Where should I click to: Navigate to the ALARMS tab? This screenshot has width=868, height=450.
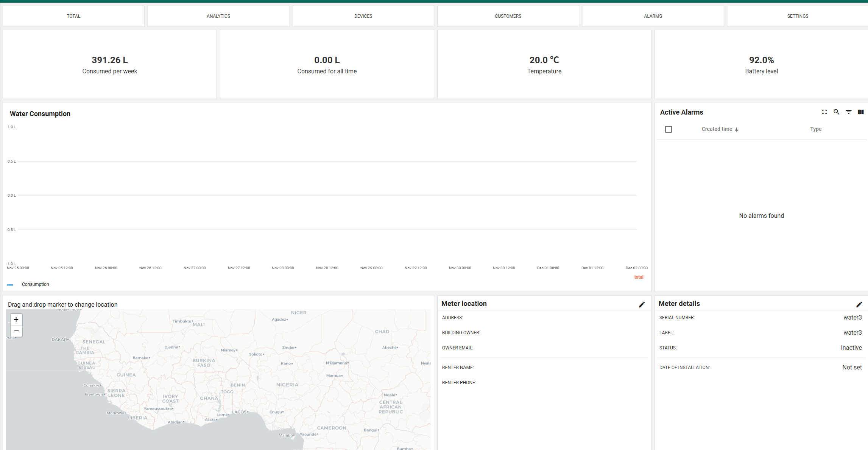(653, 16)
